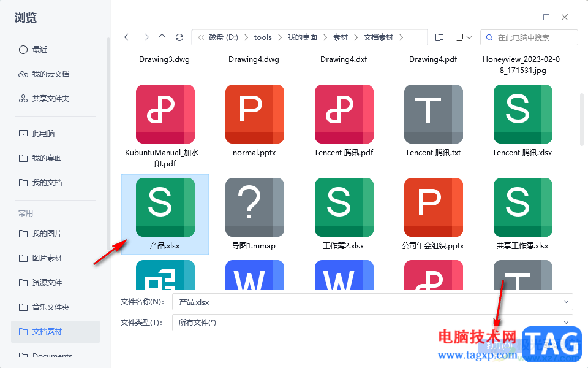This screenshot has height=368, width=588.
Task: Click the sidebar vertical scrollbar
Action: (x=108, y=143)
